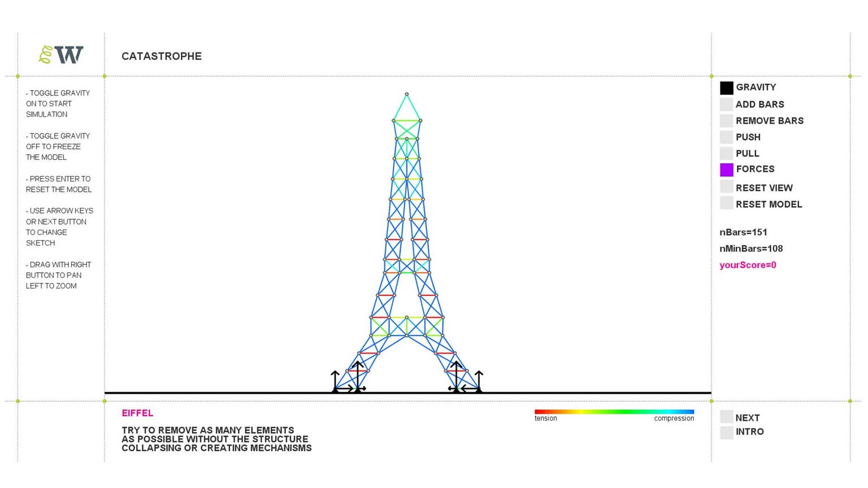Toggle the black GRAVITY checkbox
The height and width of the screenshot is (488, 868).
point(726,88)
